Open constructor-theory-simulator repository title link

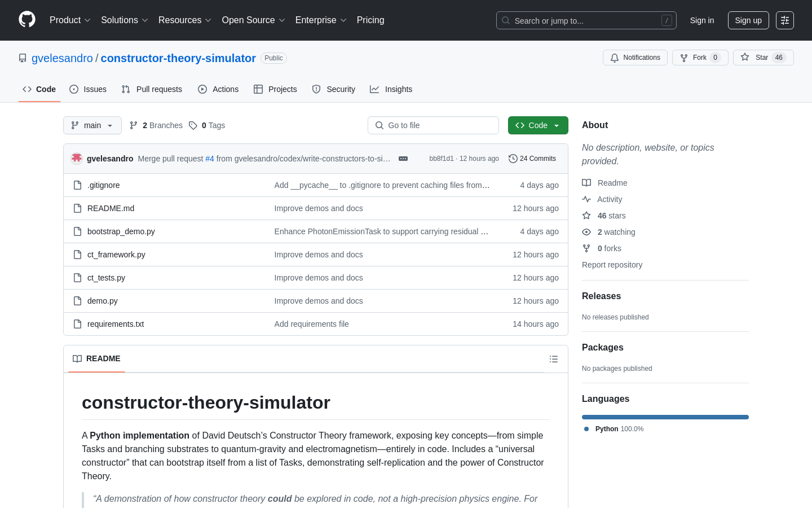(x=178, y=58)
